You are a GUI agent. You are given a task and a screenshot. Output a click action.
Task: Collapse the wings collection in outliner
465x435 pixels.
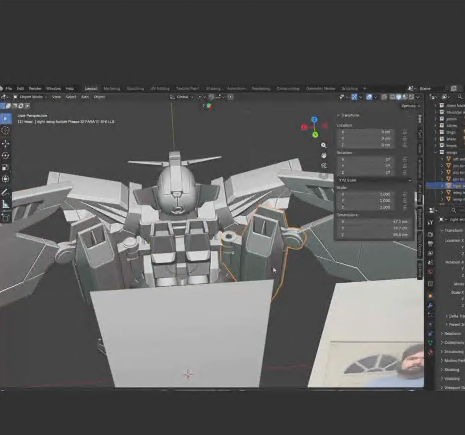tap(435, 152)
